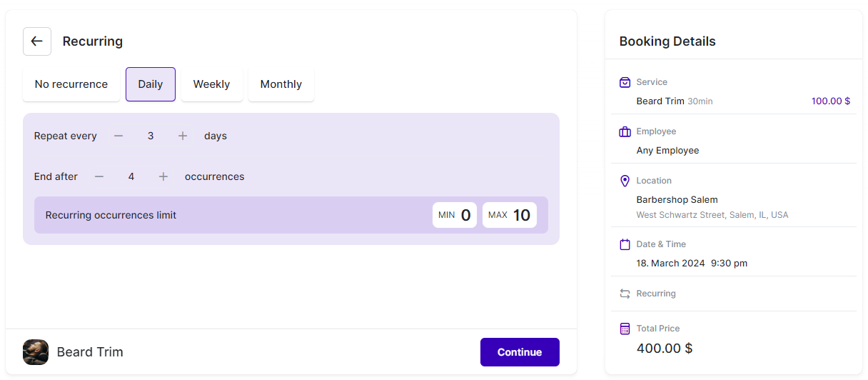Click the repeat-every value 3
This screenshot has height=380, width=868.
tap(151, 136)
